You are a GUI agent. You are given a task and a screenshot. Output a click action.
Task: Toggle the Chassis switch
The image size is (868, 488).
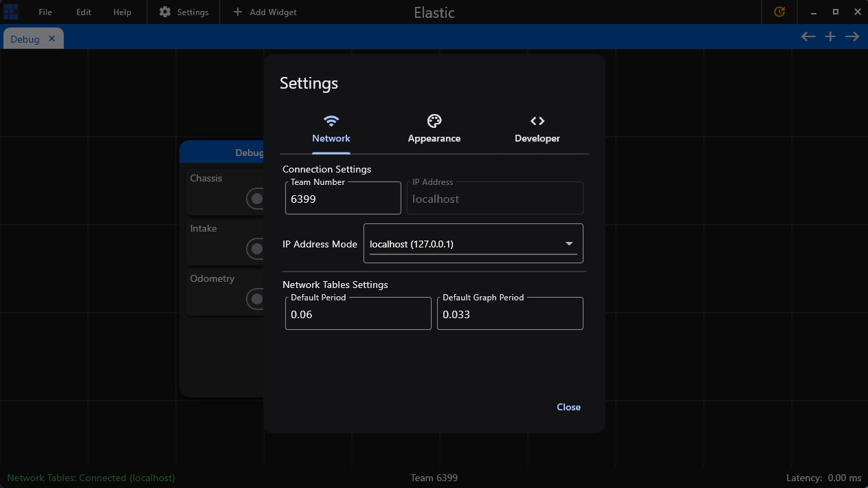click(x=256, y=199)
